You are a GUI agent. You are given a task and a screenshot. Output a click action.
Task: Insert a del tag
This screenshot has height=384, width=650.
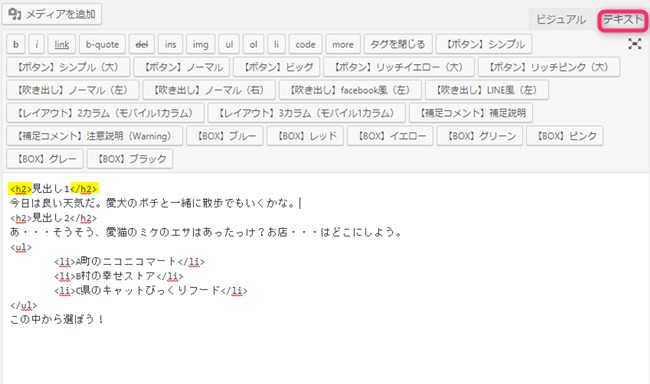click(142, 44)
